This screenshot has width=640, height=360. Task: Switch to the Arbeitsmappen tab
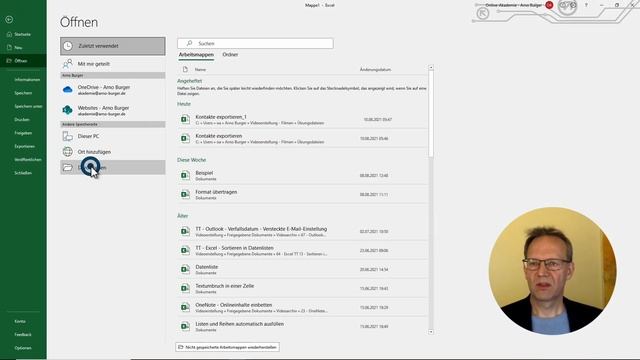click(196, 55)
